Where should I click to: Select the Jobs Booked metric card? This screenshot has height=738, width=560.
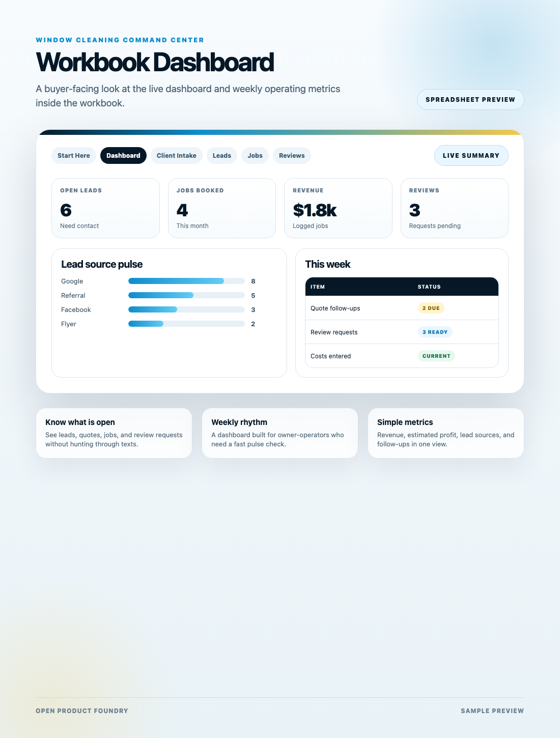[x=222, y=208]
